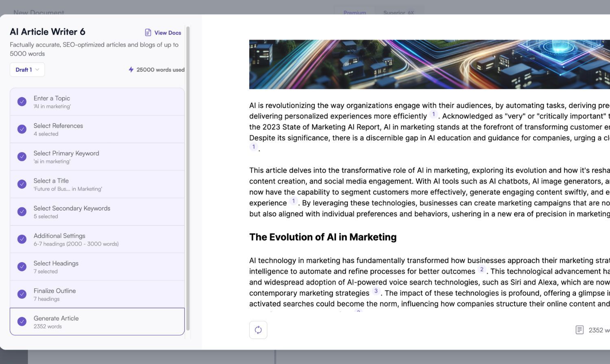Click citation 1 after the word 'experience'
The width and height of the screenshot is (610, 364).
[293, 201]
